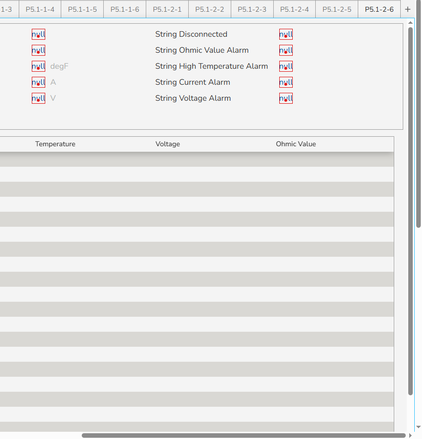Click the null value with V unit
Image resolution: width=422 pixels, height=439 pixels.
(38, 98)
